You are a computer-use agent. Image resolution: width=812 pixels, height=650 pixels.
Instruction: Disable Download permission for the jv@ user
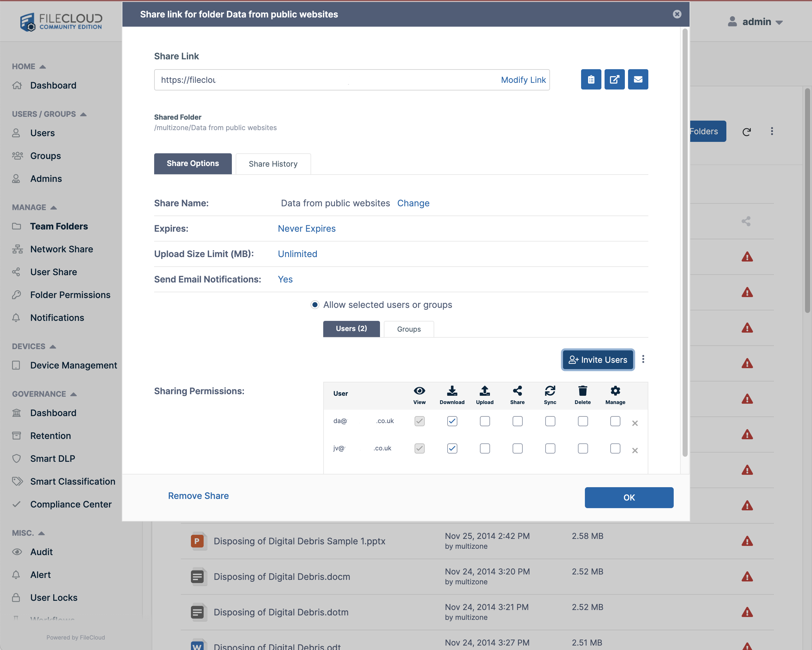(x=452, y=448)
